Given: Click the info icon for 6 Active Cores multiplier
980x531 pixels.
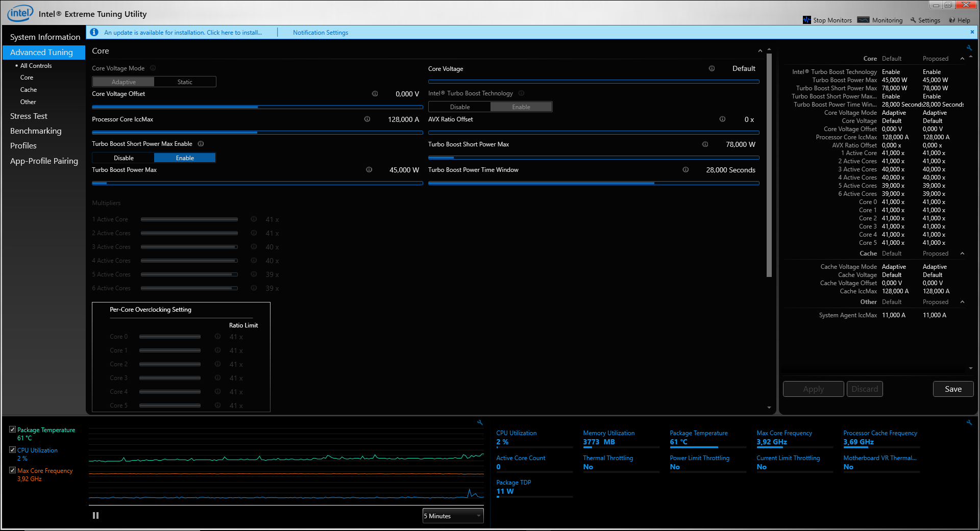Looking at the screenshot, I should [x=254, y=288].
